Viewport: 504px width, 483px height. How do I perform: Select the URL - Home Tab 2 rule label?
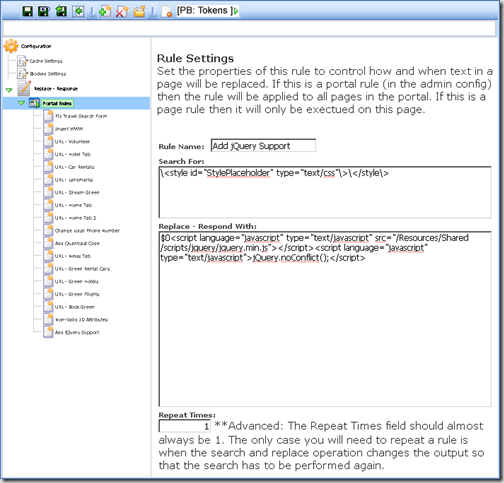(75, 218)
